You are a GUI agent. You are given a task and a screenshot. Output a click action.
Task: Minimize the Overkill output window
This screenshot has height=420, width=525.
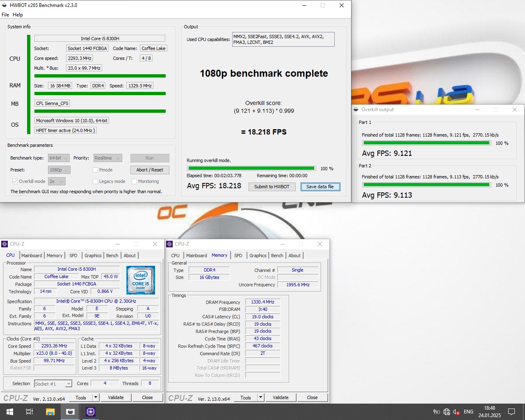[477, 110]
